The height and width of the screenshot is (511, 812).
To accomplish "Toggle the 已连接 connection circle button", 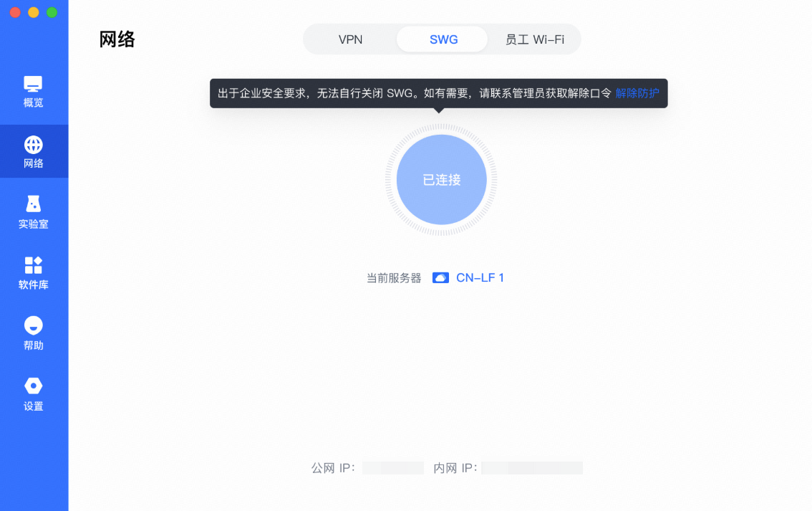I will 441,180.
